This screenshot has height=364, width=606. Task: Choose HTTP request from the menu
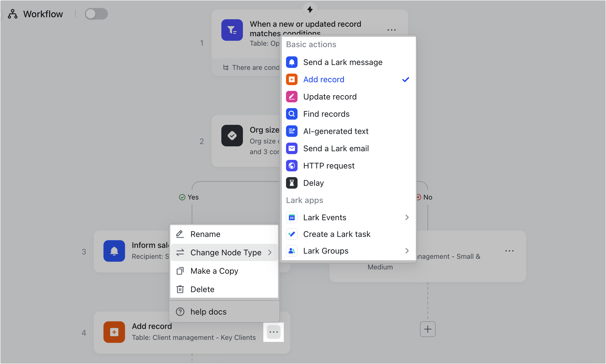349,166
